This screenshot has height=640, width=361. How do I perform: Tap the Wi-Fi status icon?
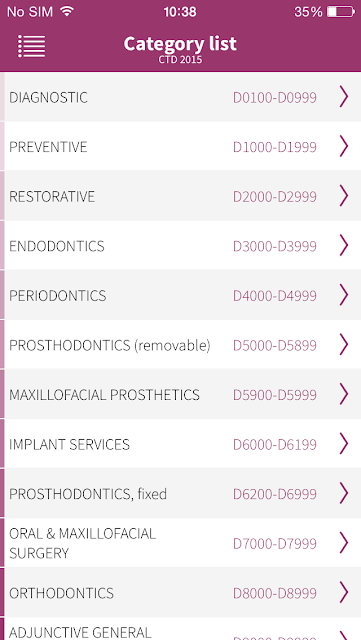point(67,11)
